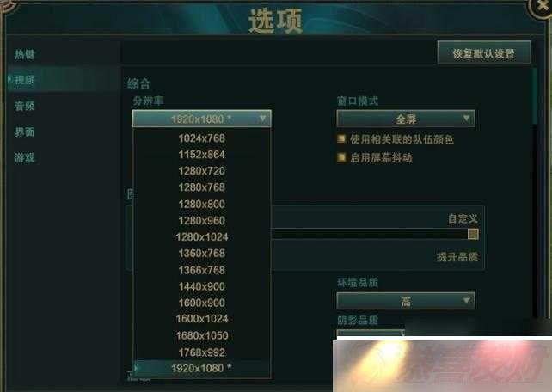552x392 pixels.
Task: Expand the 环境品质 高 dropdown
Action: pyautogui.click(x=406, y=301)
